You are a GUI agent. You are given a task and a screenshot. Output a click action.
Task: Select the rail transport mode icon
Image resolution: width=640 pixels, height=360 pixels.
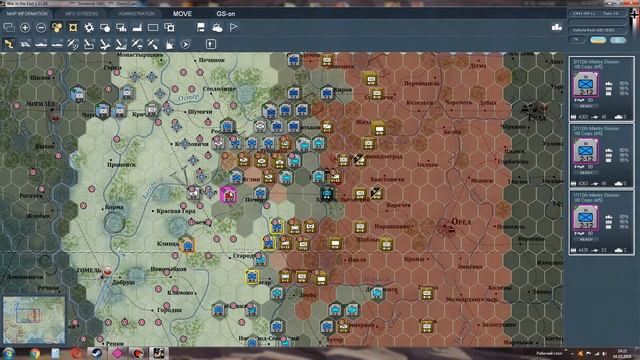point(25,44)
